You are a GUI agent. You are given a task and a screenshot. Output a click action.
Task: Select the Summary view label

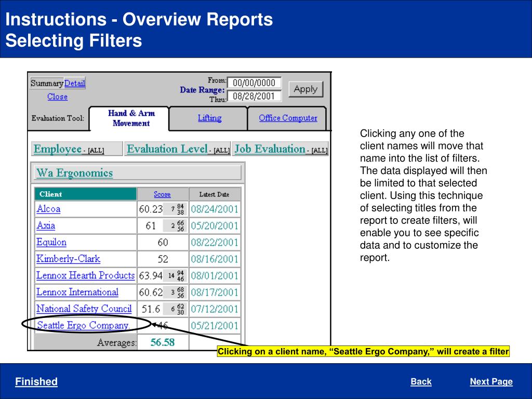[47, 83]
